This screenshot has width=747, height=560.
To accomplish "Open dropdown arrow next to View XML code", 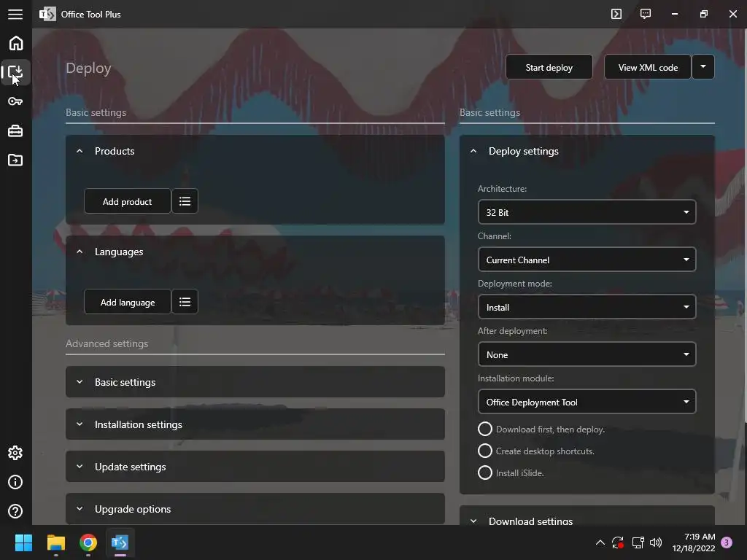I will point(703,67).
